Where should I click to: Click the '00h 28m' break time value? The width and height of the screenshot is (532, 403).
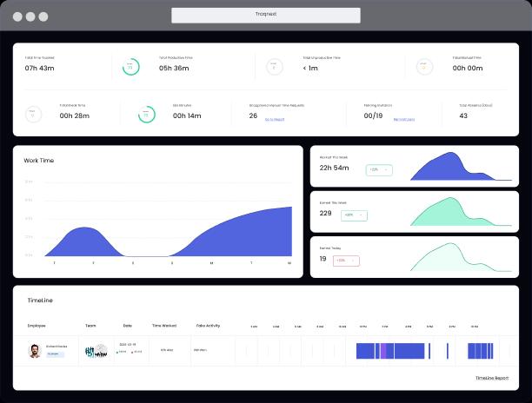coord(75,116)
